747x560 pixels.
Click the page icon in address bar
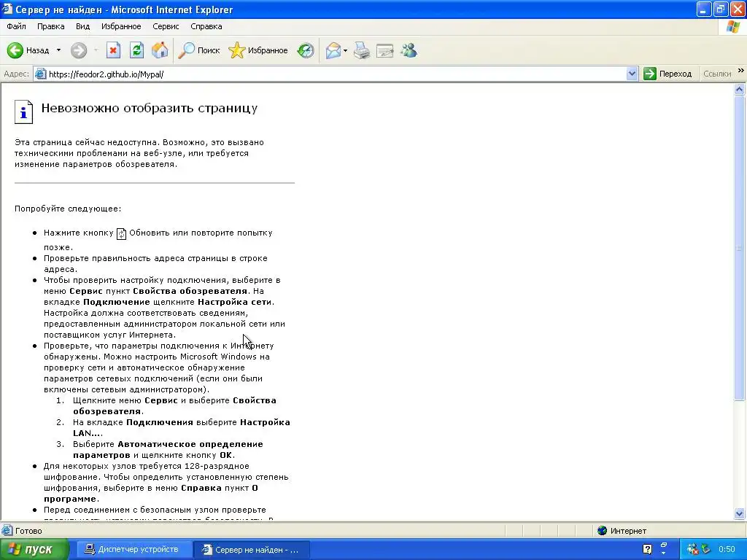pyautogui.click(x=41, y=74)
